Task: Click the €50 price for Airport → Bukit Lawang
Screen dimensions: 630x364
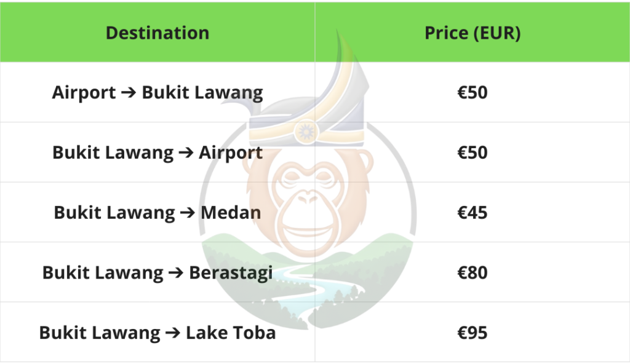Action: pyautogui.click(x=472, y=93)
